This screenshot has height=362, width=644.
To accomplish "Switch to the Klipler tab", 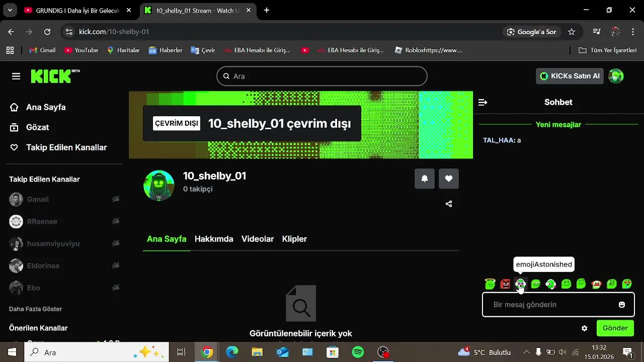I will (294, 239).
